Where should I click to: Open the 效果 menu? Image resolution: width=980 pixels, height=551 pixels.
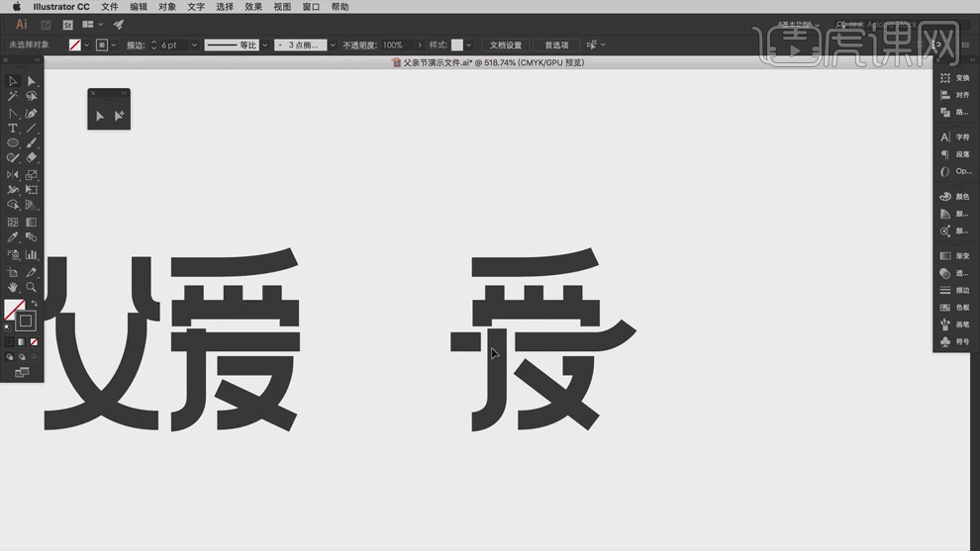pyautogui.click(x=253, y=7)
